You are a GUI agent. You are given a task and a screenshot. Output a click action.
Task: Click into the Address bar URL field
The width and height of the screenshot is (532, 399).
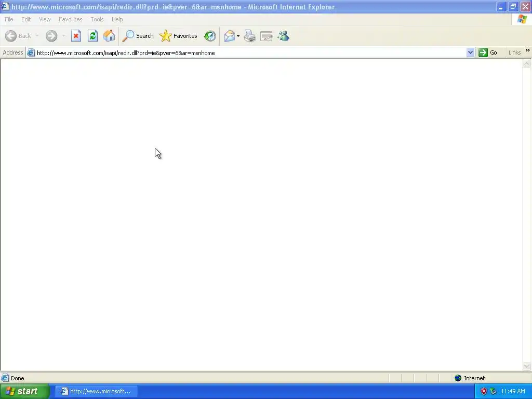click(251, 53)
